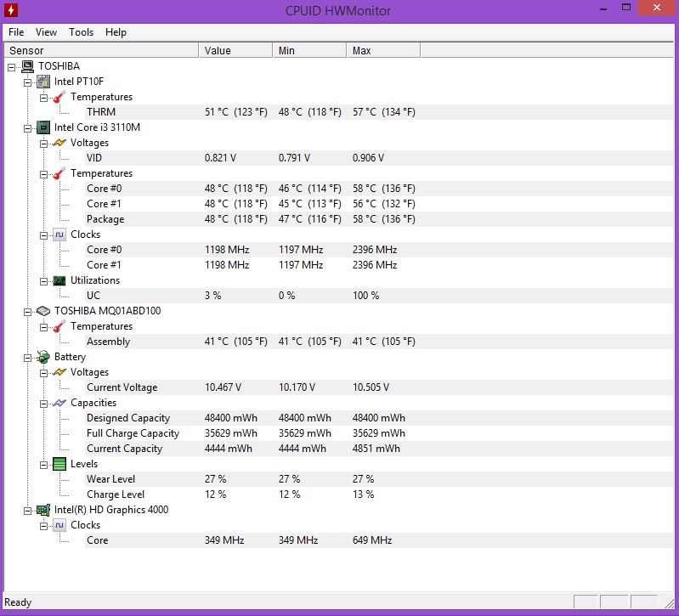679x616 pixels.
Task: Select the UC utilization row
Action: coord(379,296)
